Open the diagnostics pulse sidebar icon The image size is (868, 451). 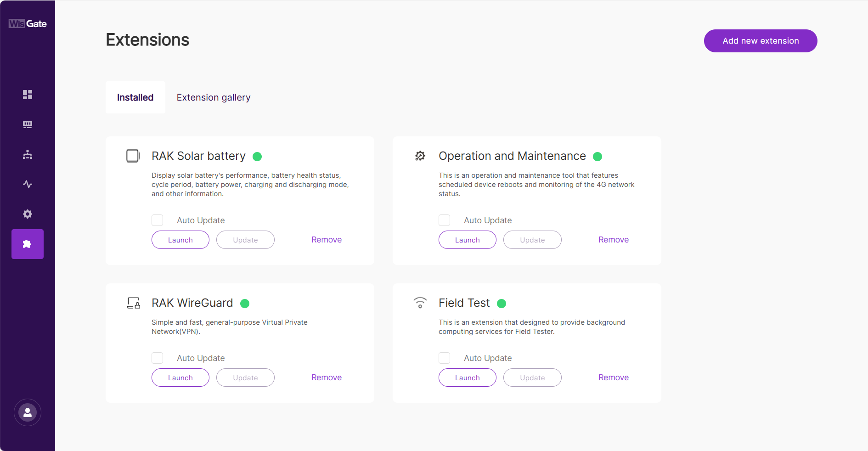28,184
